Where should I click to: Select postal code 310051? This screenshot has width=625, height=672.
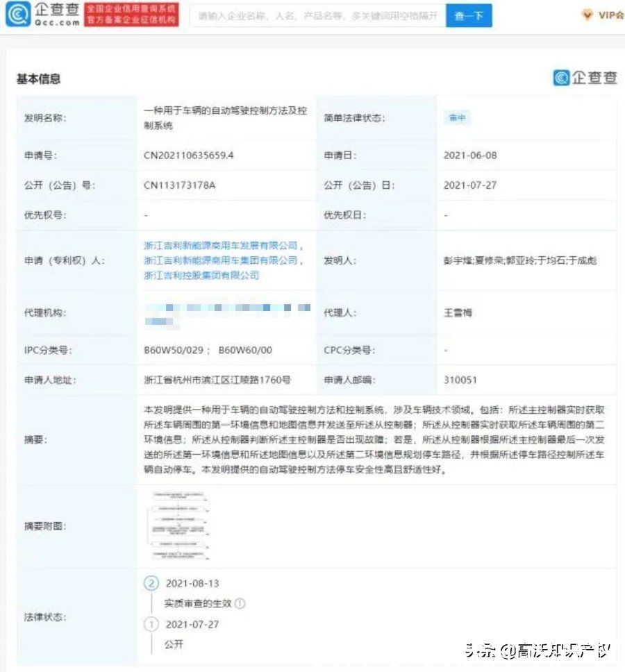(x=460, y=380)
